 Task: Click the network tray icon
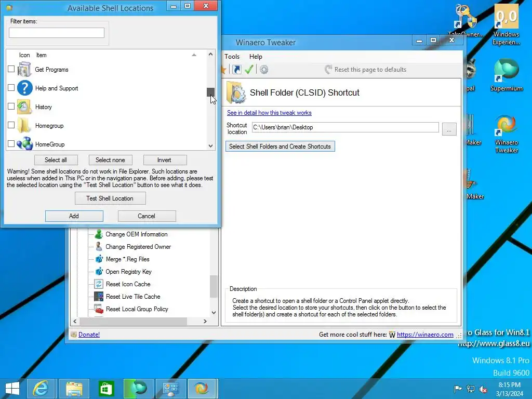point(471,389)
